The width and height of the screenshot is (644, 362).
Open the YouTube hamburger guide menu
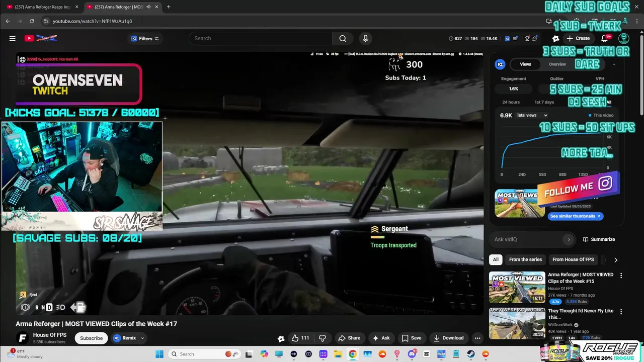point(12,38)
